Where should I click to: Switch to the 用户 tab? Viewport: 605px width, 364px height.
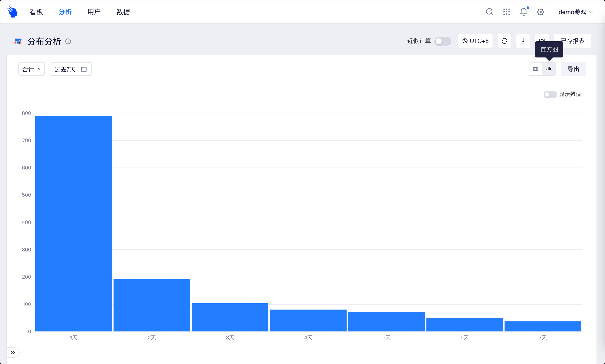pyautogui.click(x=94, y=12)
